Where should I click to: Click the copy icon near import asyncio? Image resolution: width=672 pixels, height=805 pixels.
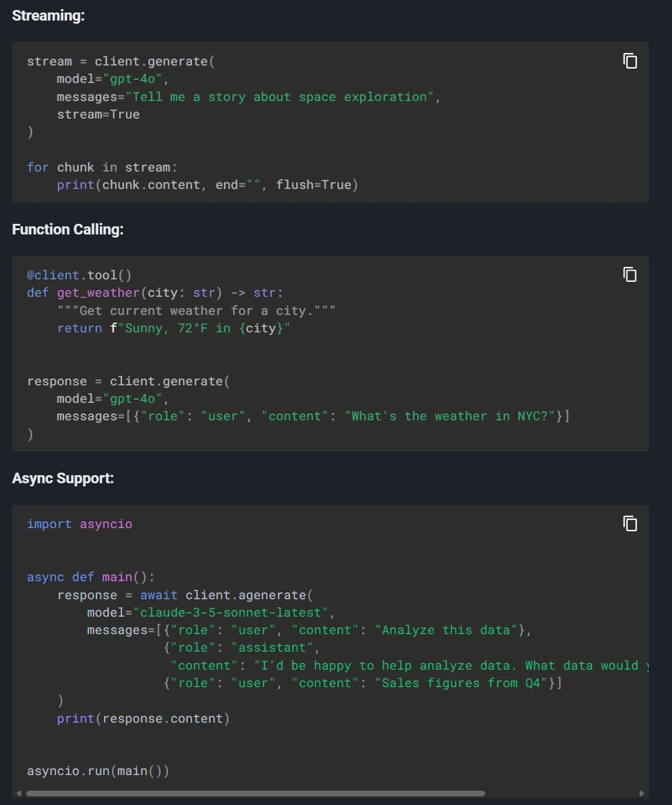pyautogui.click(x=630, y=524)
